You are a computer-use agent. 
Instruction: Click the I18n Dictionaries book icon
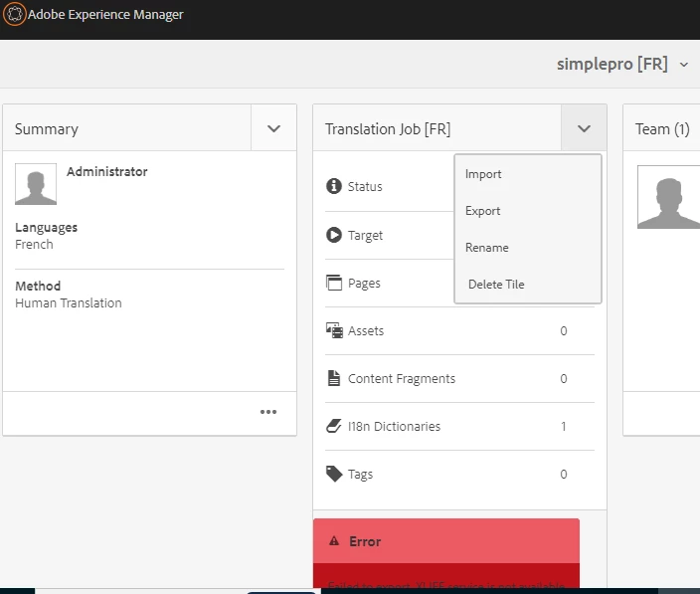point(333,426)
